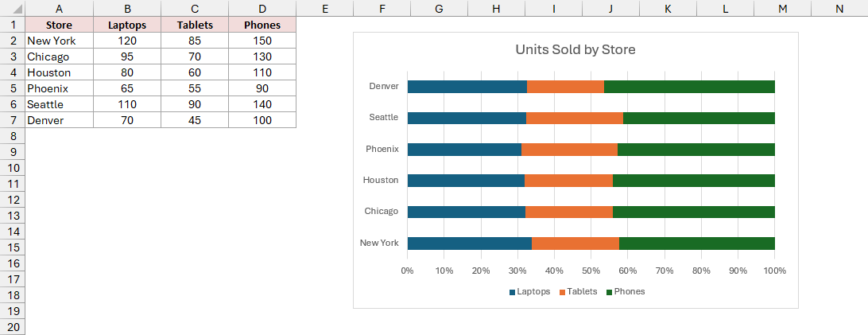The height and width of the screenshot is (335, 868).
Task: Click the New York cell in column A
Action: tap(60, 41)
